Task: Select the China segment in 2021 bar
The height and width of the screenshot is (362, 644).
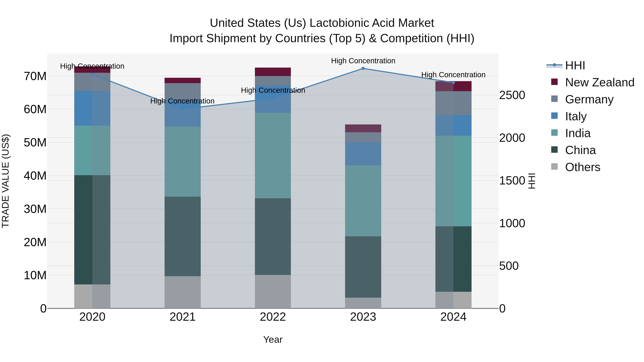Action: (182, 236)
